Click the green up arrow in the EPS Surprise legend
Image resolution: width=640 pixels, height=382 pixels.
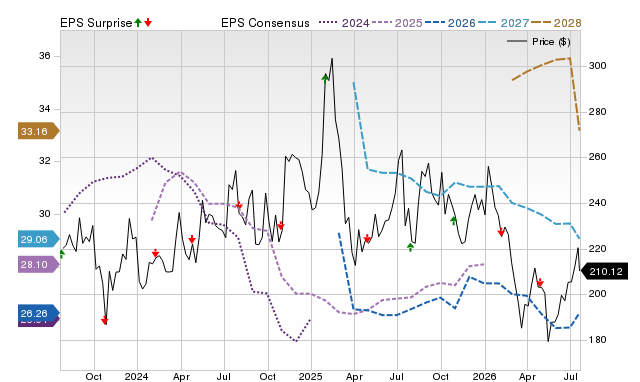[138, 22]
